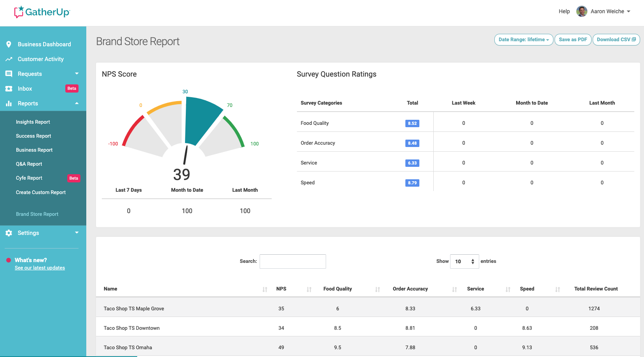
Task: Click Aaron Weiche's profile avatar
Action: 581,11
